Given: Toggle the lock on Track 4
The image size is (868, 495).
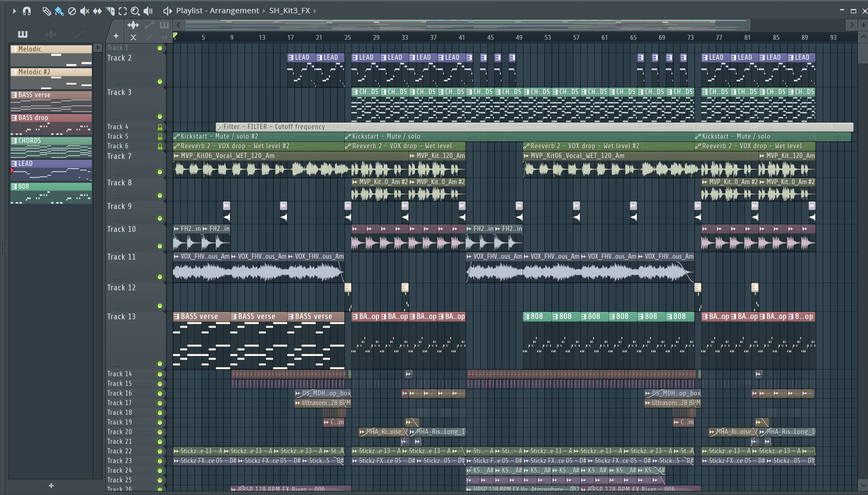Looking at the screenshot, I should (x=160, y=127).
